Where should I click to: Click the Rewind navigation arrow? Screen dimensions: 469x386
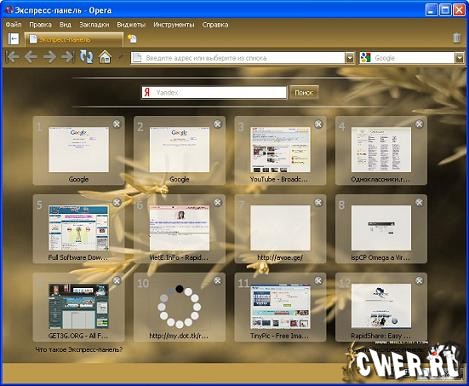13,57
